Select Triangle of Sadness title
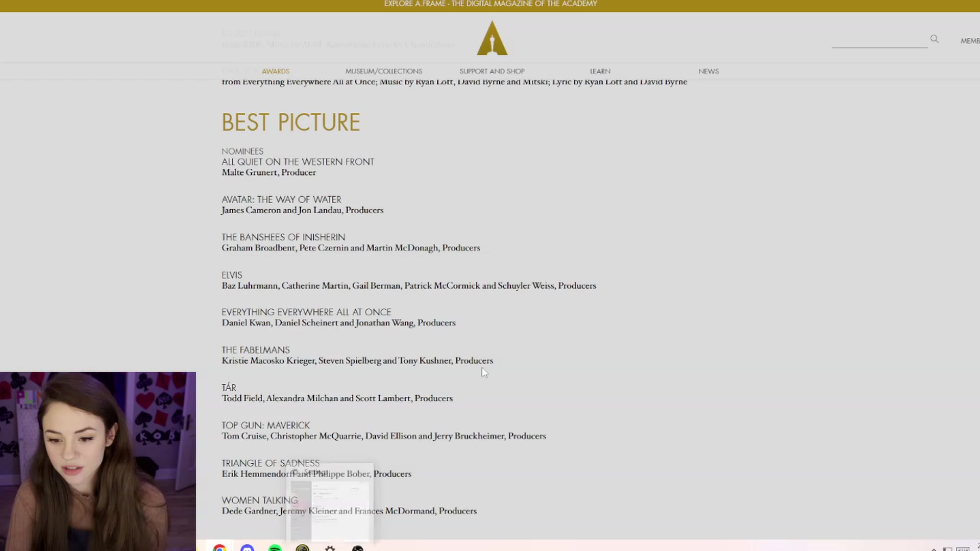Viewport: 980px width, 551px height. 271,463
